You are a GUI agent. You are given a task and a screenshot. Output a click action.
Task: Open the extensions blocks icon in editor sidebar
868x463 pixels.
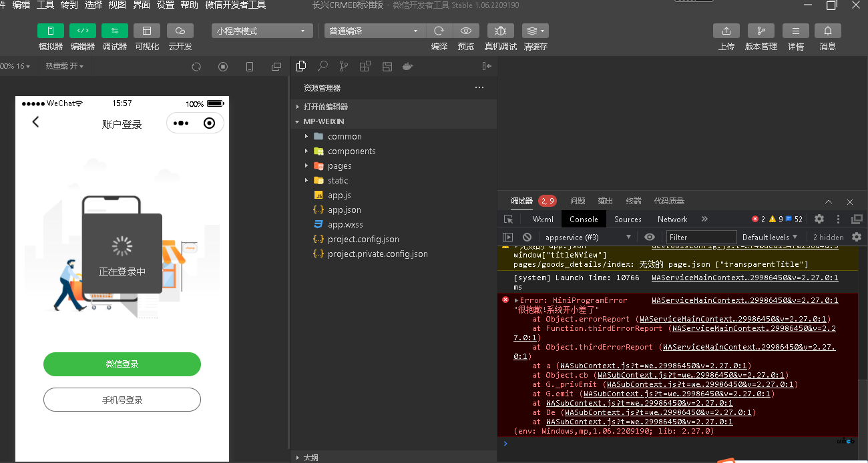coord(365,66)
